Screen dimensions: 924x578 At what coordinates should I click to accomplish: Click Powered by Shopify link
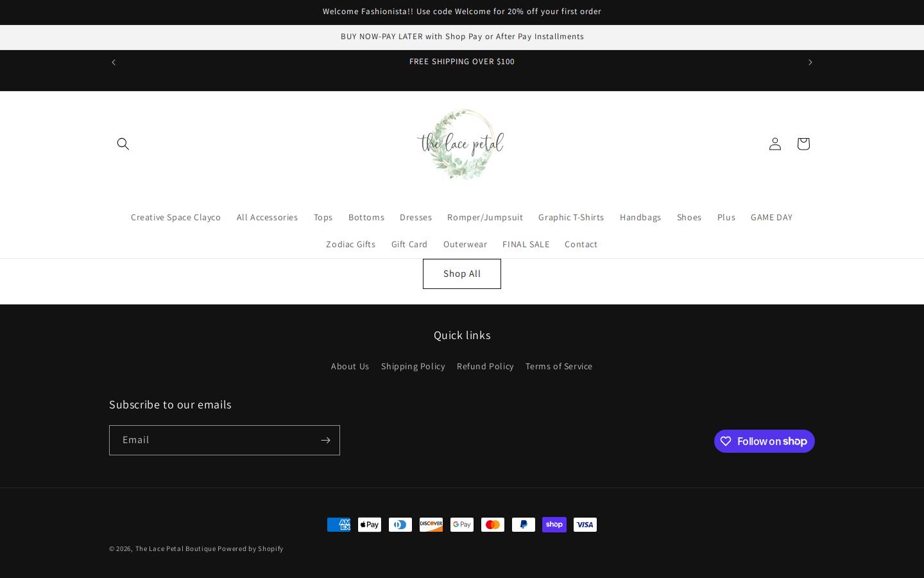click(250, 549)
